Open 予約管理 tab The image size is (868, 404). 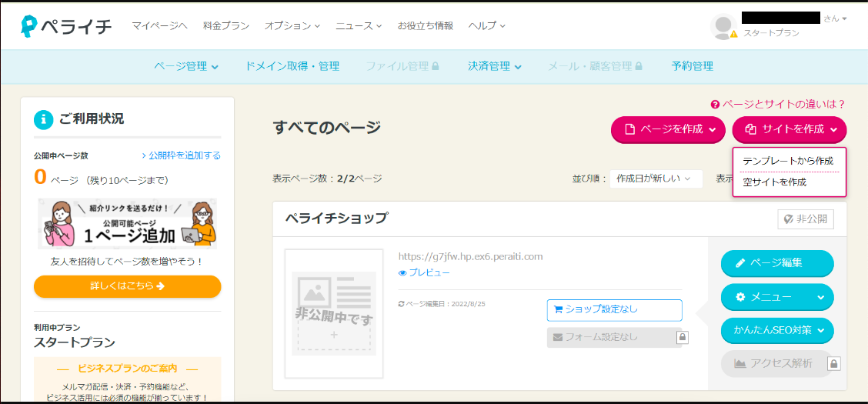coord(692,66)
